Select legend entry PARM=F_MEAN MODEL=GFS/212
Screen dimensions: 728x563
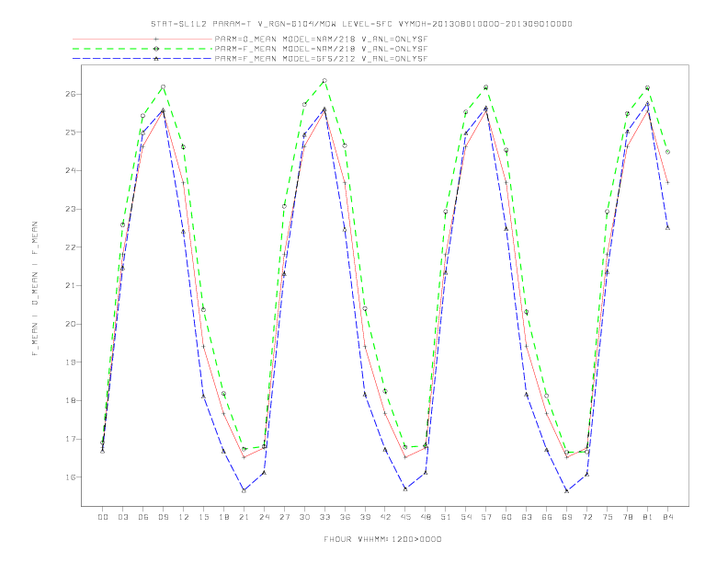(x=322, y=59)
